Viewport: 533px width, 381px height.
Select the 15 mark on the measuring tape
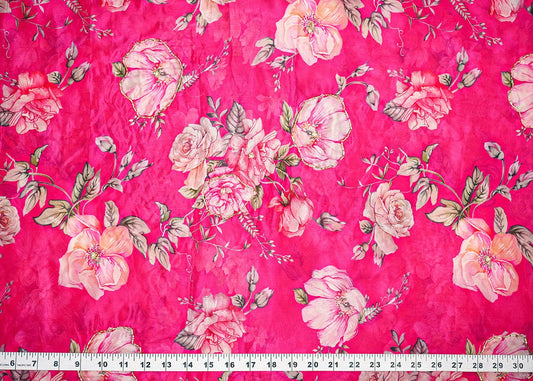(209, 364)
